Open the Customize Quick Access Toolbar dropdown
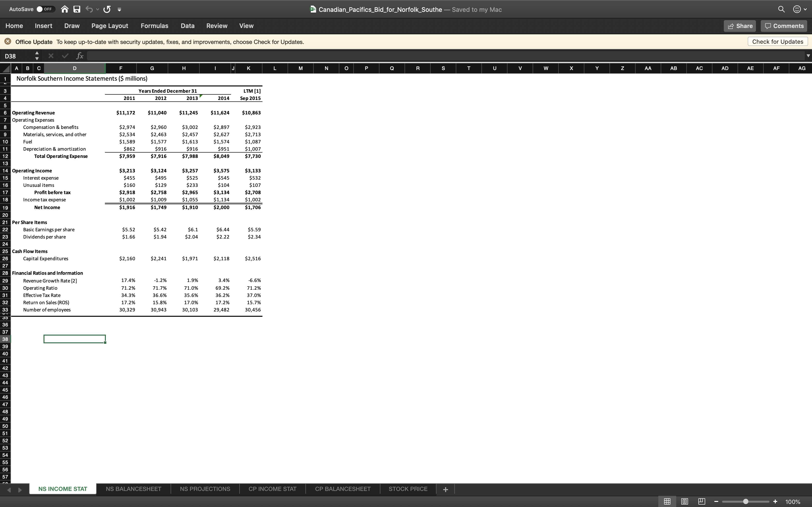The width and height of the screenshot is (812, 507). click(120, 9)
